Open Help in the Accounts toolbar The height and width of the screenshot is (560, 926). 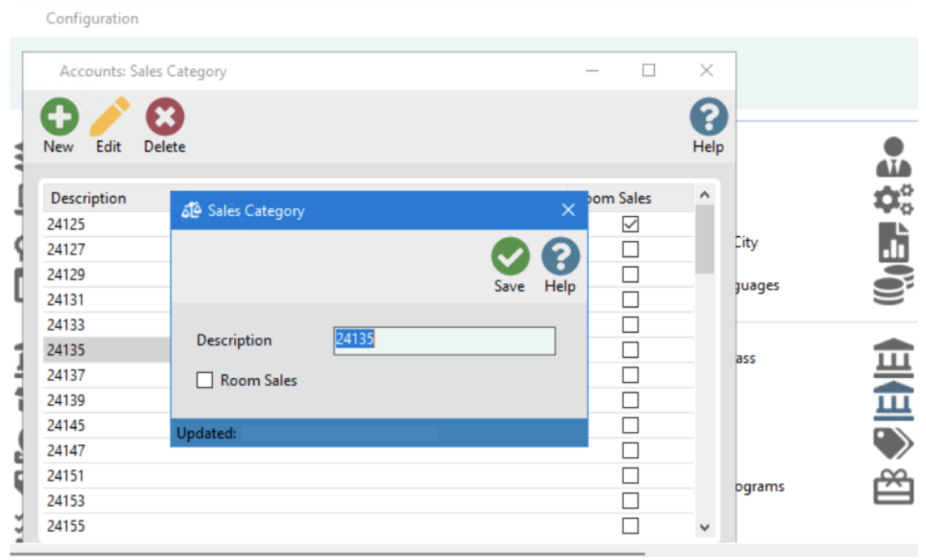(x=707, y=118)
